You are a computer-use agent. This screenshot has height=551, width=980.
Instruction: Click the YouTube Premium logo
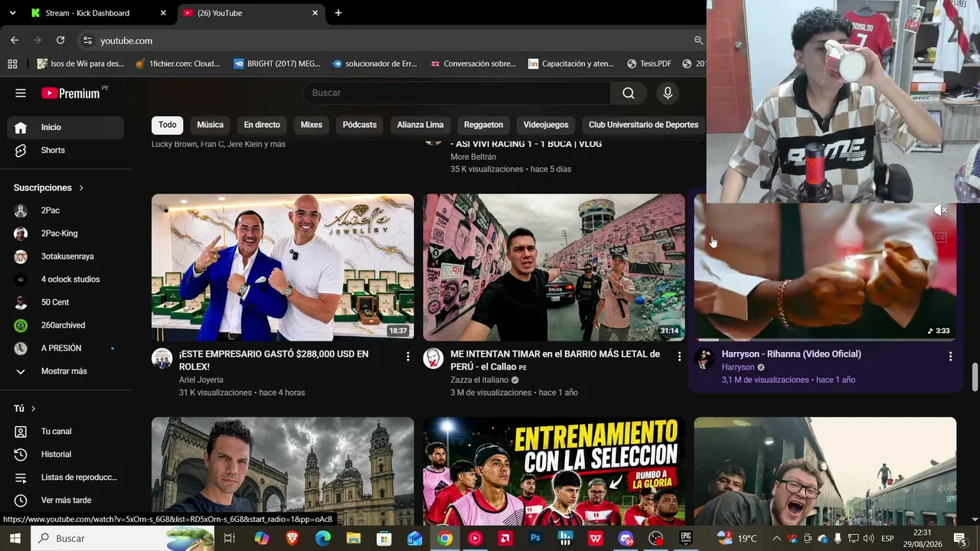tap(70, 93)
